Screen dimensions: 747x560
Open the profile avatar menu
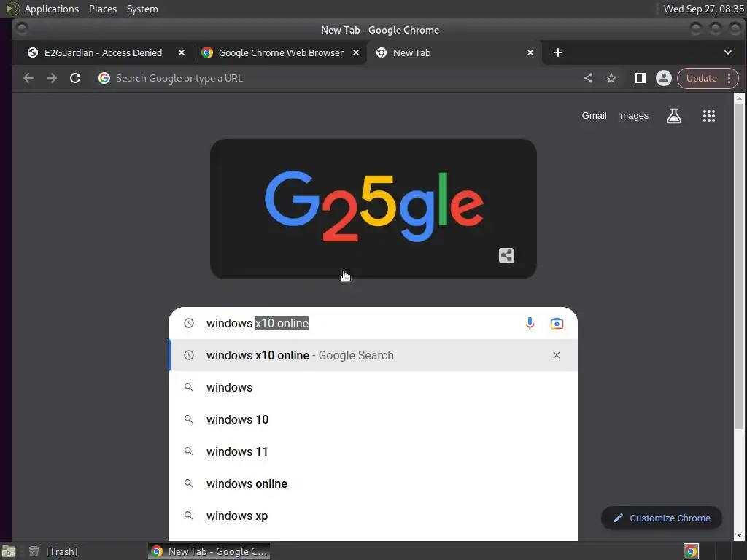click(x=664, y=78)
